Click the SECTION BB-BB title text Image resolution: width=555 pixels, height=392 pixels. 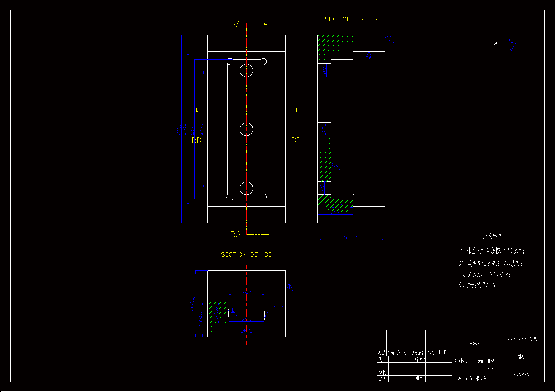pyautogui.click(x=247, y=254)
